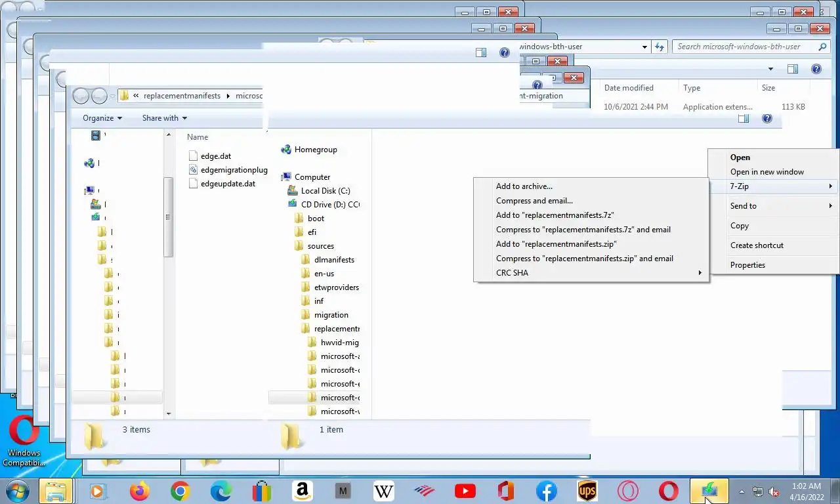Open the Organize dropdown menu
The height and width of the screenshot is (504, 840).
tap(102, 118)
